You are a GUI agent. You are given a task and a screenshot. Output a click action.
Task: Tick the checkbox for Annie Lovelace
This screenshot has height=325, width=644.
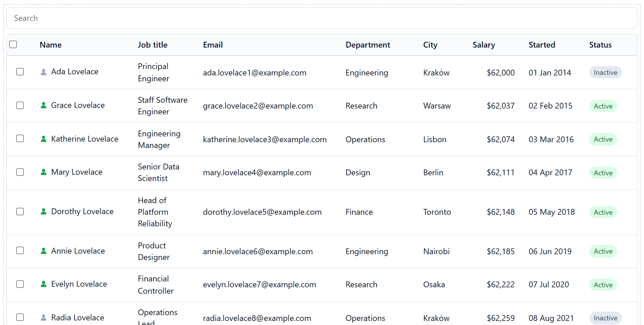click(20, 250)
